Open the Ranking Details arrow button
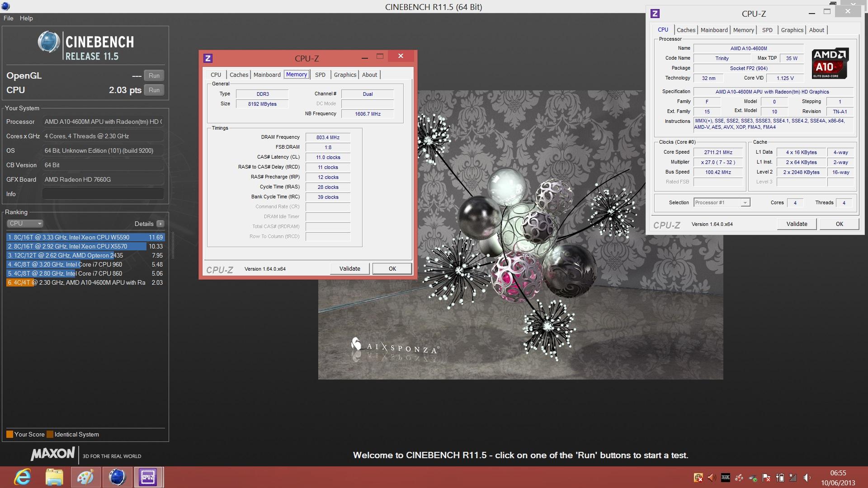The width and height of the screenshot is (868, 488). pos(160,224)
